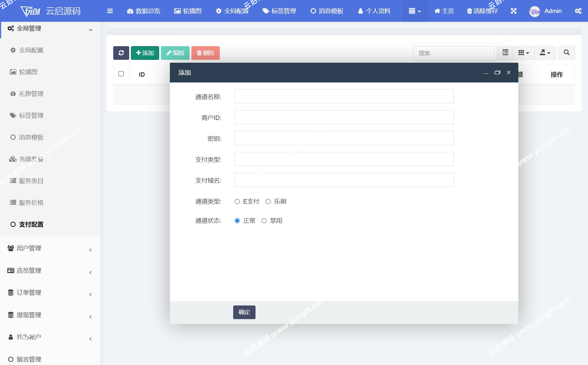588x365 pixels.
Task: Click the refresh icon in the toolbar
Action: pos(121,53)
